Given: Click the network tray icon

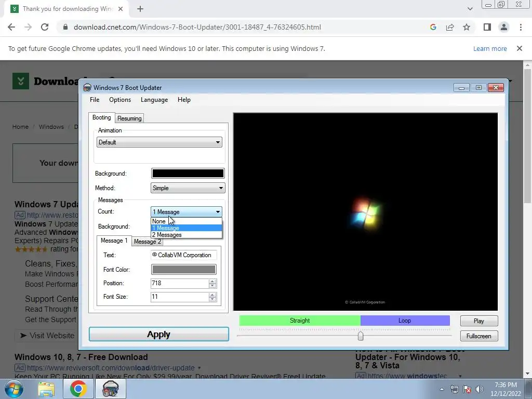Looking at the screenshot, I should coord(454,389).
